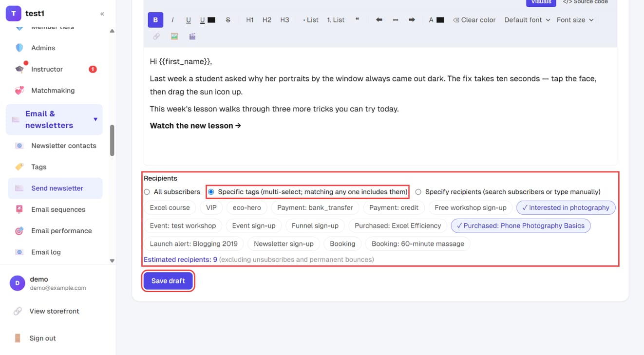
Task: Insert an image into the newsletter
Action: (174, 37)
